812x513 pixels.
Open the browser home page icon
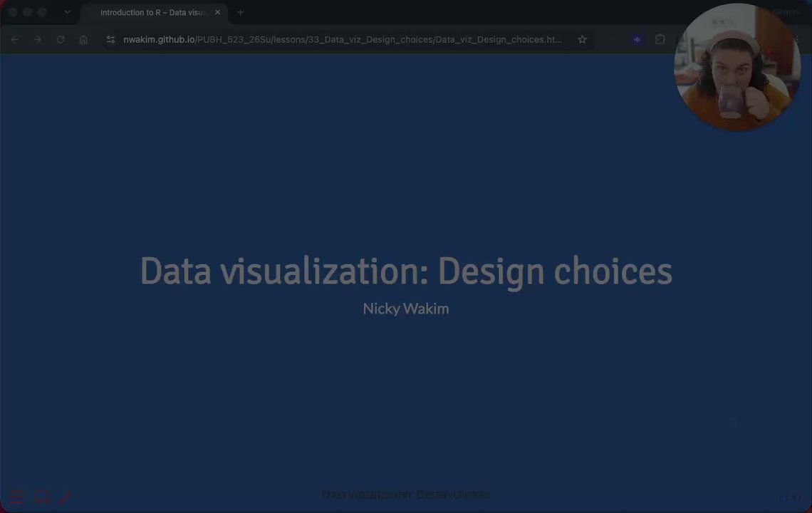[x=83, y=39]
